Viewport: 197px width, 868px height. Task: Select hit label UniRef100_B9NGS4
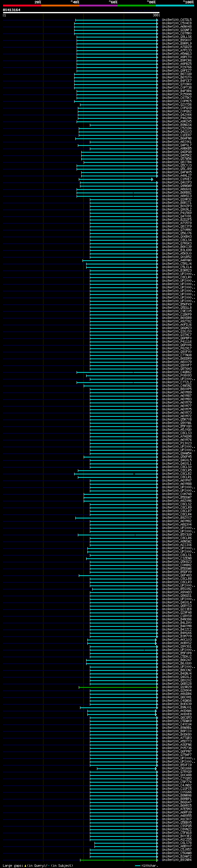(176, 125)
